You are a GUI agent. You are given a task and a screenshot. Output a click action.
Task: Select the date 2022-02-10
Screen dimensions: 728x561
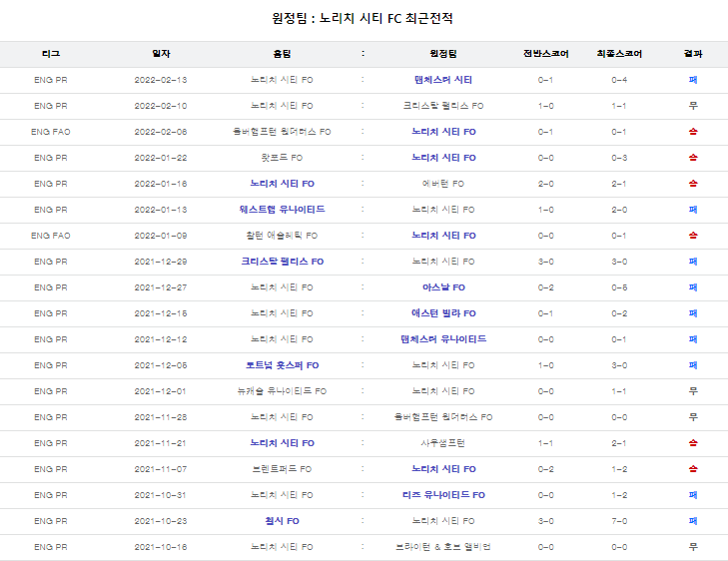click(161, 106)
